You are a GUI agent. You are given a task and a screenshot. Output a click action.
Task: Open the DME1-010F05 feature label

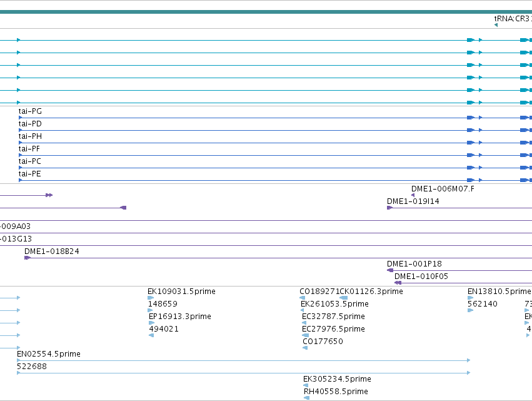click(421, 277)
